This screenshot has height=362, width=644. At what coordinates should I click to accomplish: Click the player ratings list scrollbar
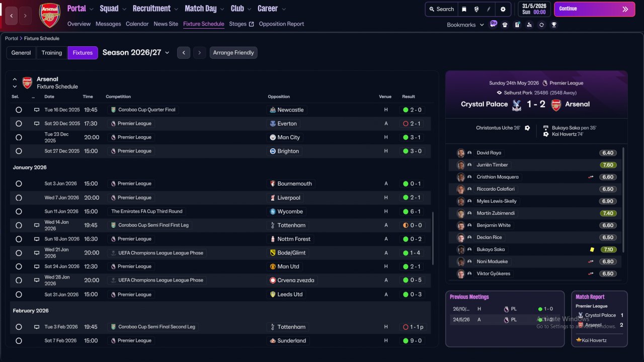[x=623, y=200]
